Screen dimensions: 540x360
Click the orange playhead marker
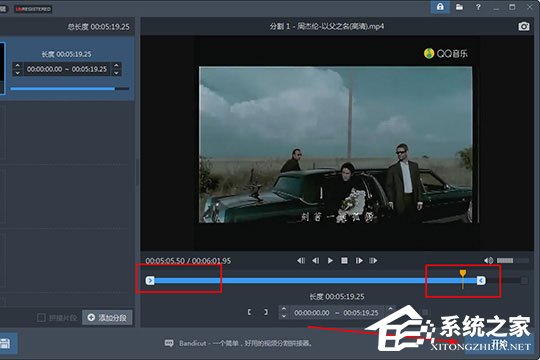coord(463,274)
